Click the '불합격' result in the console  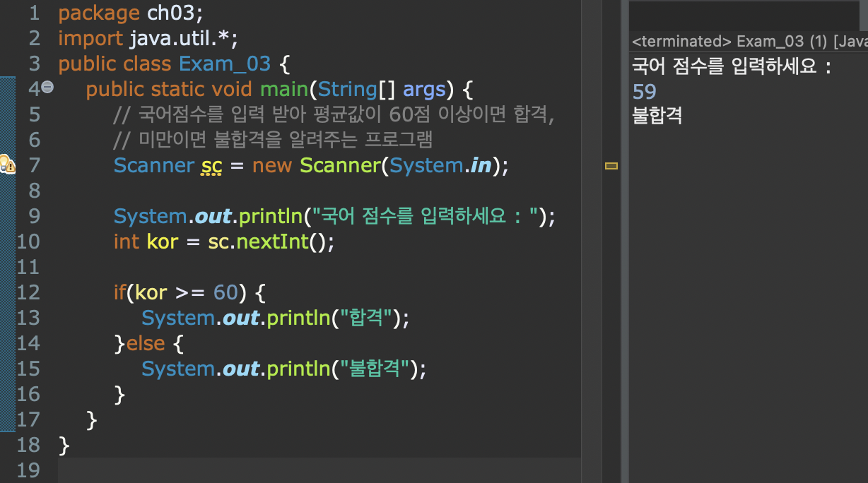click(657, 115)
